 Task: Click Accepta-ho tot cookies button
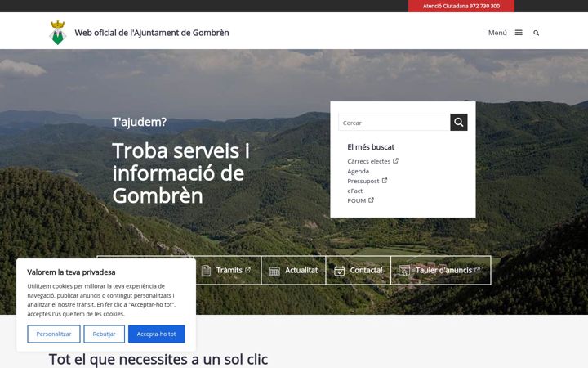(156, 334)
